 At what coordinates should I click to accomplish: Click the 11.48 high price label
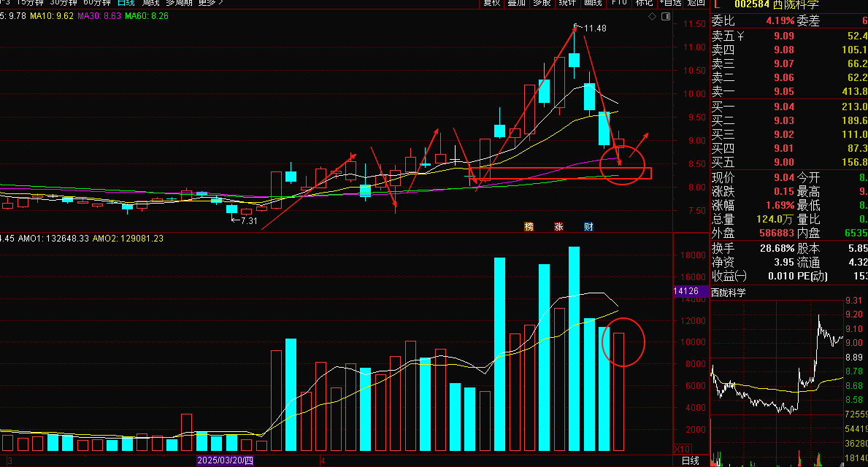pyautogui.click(x=594, y=28)
